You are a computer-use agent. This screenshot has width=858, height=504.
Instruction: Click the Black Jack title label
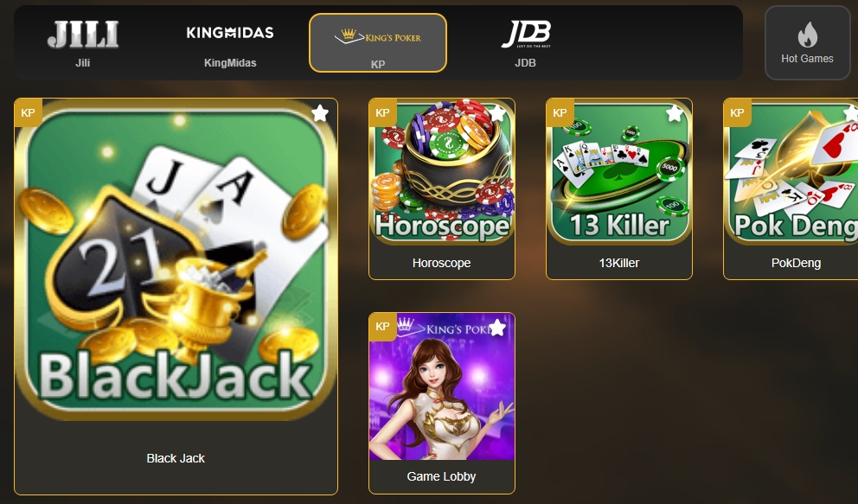176,458
